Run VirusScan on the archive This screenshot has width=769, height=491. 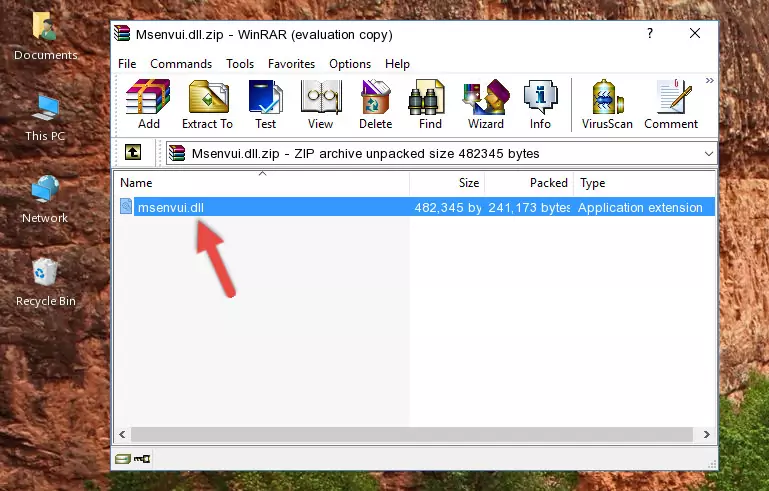click(607, 104)
